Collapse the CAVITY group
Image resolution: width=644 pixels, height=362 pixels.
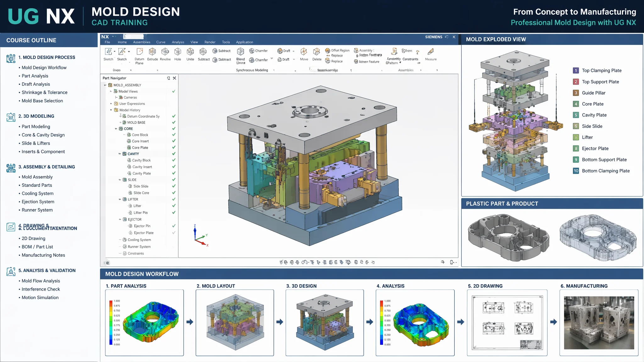119,154
